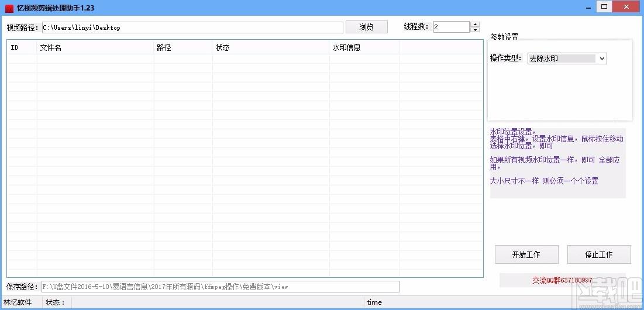The width and height of the screenshot is (644, 310).
Task: Click the 浏览 browse button
Action: click(x=366, y=27)
